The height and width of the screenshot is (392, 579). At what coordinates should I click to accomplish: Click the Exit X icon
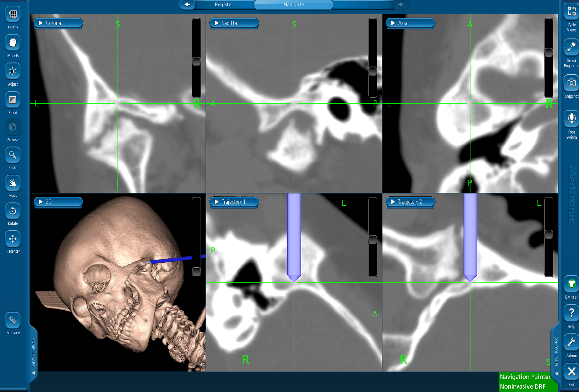tap(571, 372)
